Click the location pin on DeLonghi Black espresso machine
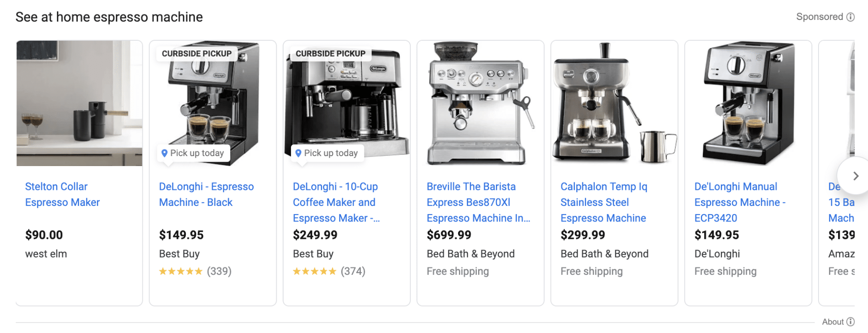Viewport: 868px width, 333px height. pyautogui.click(x=164, y=153)
